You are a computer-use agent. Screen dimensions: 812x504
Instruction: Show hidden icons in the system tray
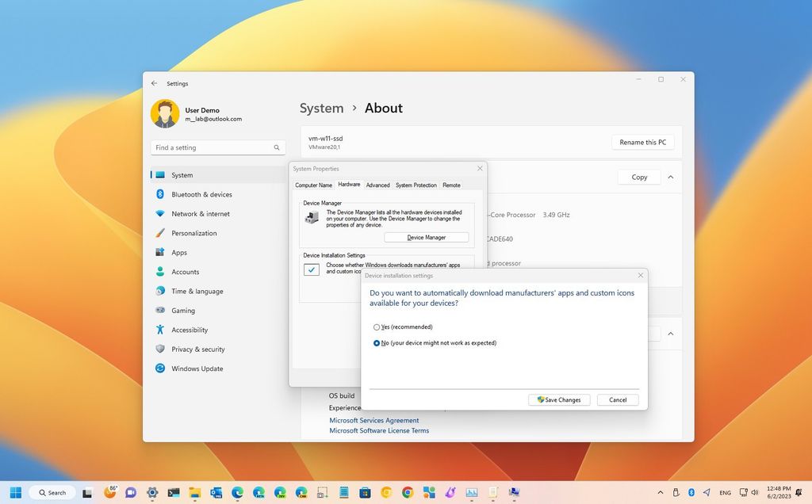coord(661,492)
